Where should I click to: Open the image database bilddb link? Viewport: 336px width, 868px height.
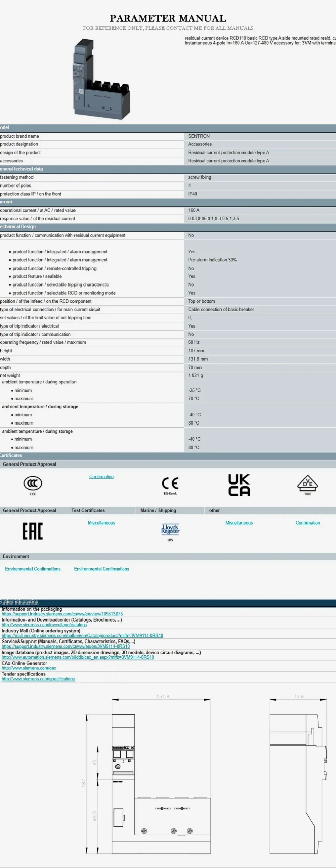(x=78, y=657)
